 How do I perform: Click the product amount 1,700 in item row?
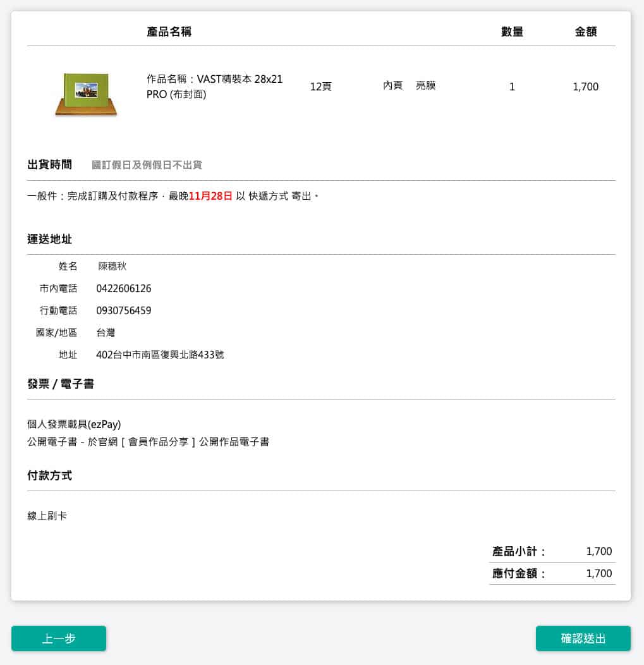(585, 87)
